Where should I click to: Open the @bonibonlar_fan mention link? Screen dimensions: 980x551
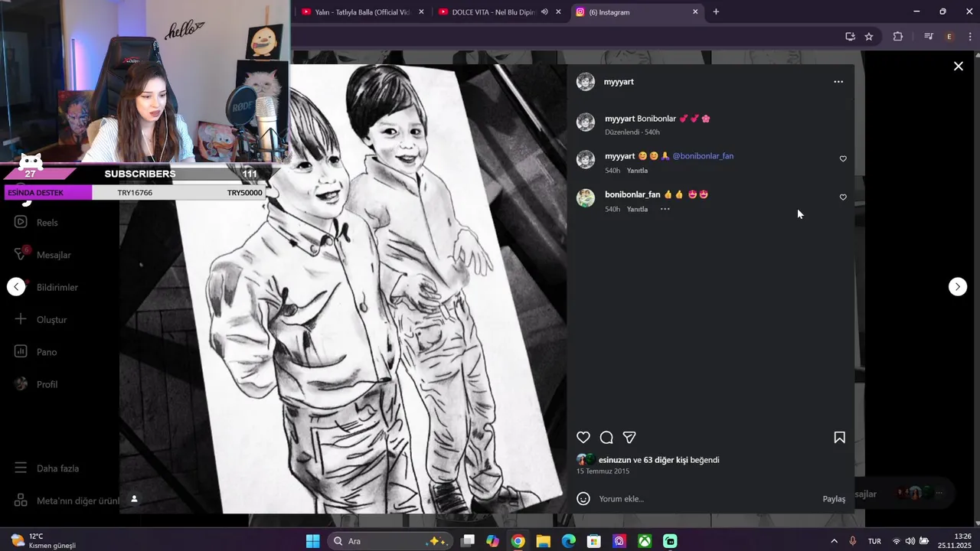click(703, 156)
